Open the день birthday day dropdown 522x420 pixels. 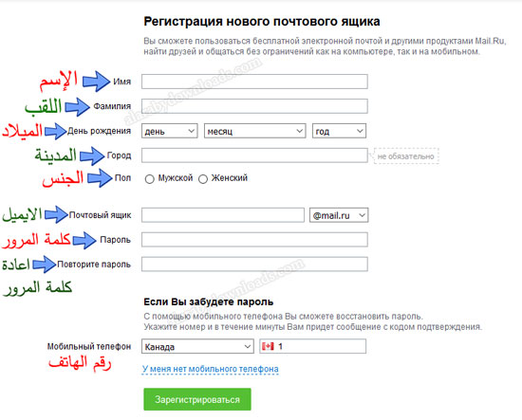(x=170, y=131)
